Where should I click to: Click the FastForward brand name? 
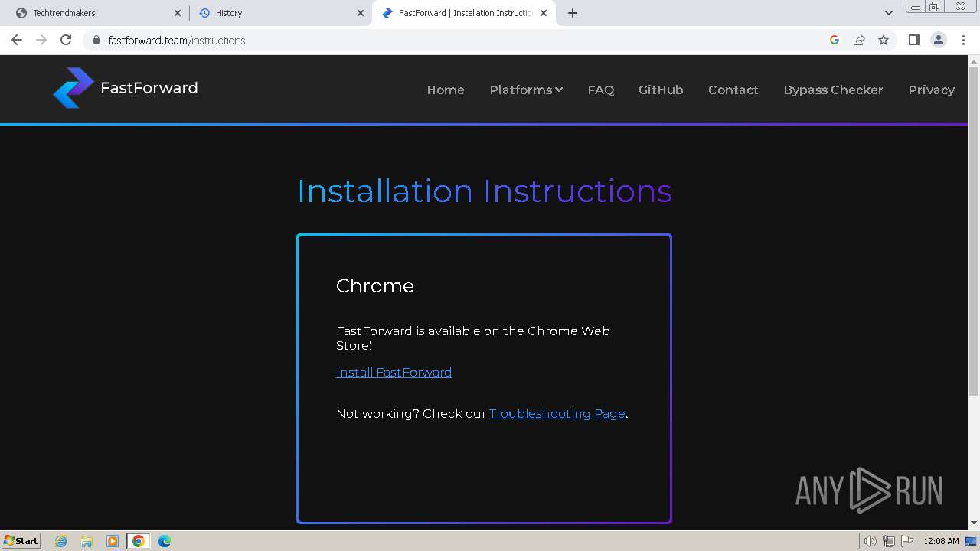click(x=149, y=88)
